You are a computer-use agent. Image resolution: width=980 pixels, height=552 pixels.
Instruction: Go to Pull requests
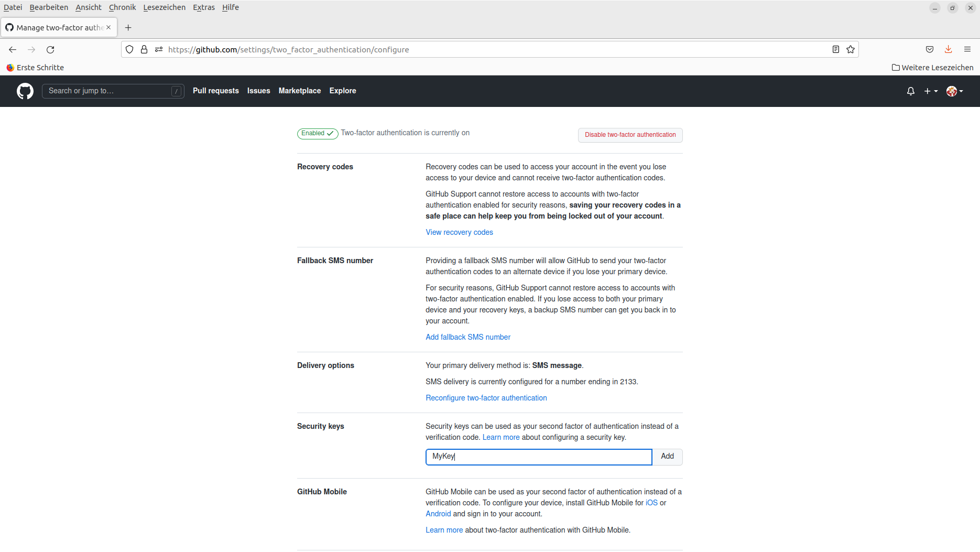[x=215, y=91]
